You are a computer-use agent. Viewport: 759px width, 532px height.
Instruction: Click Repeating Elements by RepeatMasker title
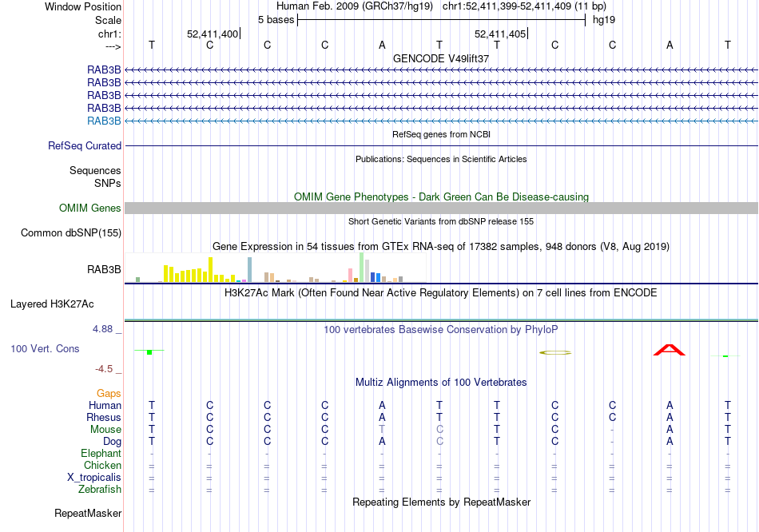[441, 502]
